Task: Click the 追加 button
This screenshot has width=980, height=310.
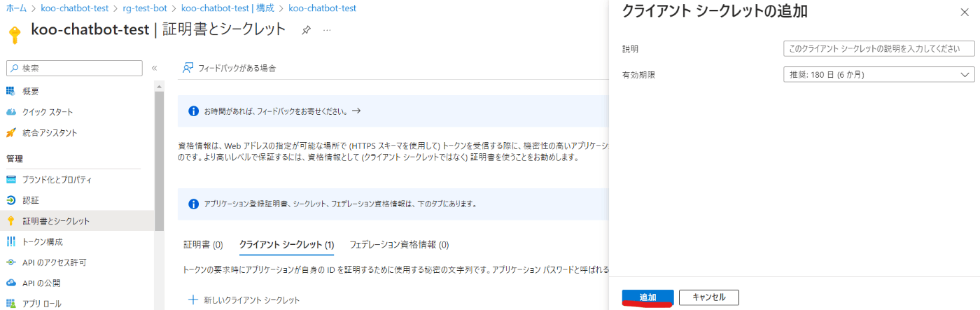Action: 648,297
